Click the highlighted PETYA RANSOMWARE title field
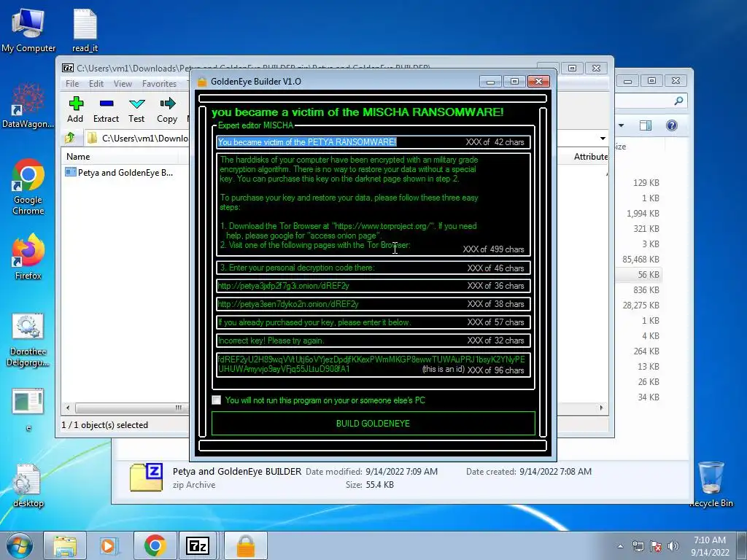Screen dimensions: 747x560 click(x=373, y=142)
